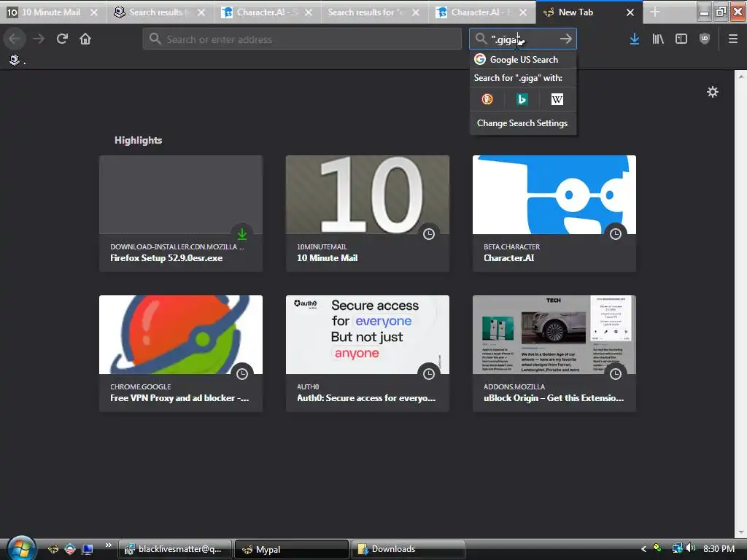Go back to the previous page
This screenshot has height=560, width=747.
click(15, 39)
